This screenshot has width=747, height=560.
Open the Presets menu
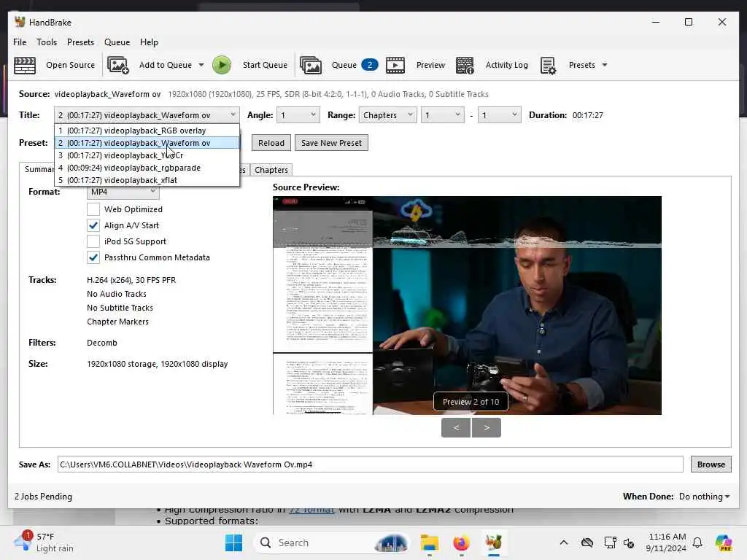80,42
